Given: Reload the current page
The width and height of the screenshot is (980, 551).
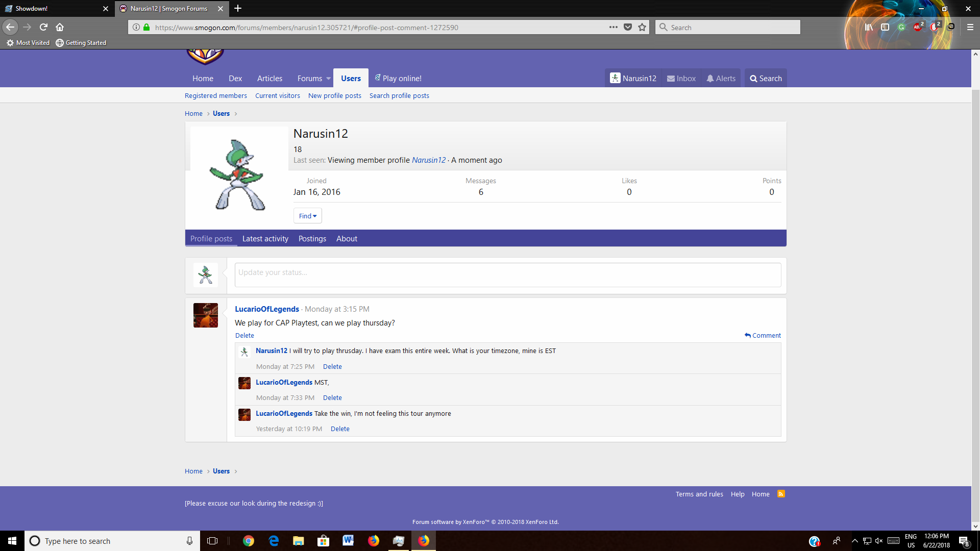Looking at the screenshot, I should [43, 27].
